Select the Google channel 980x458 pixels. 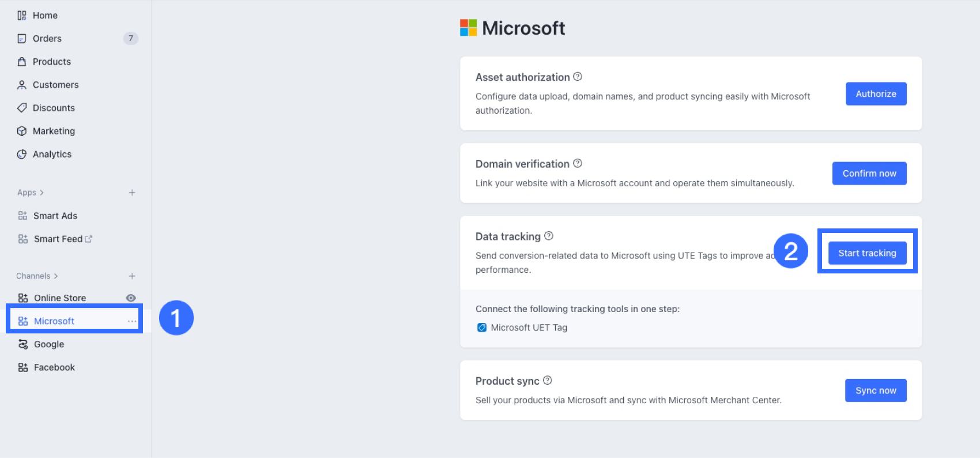tap(48, 344)
